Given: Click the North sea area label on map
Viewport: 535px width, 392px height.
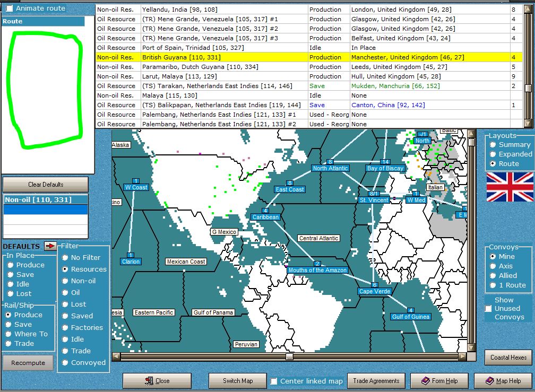Looking at the screenshot, I should 422,141.
